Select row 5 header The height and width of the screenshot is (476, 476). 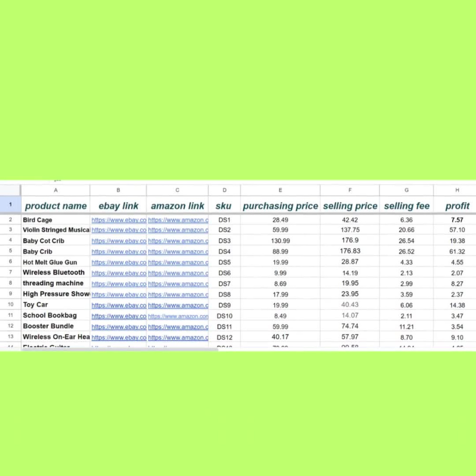point(10,251)
